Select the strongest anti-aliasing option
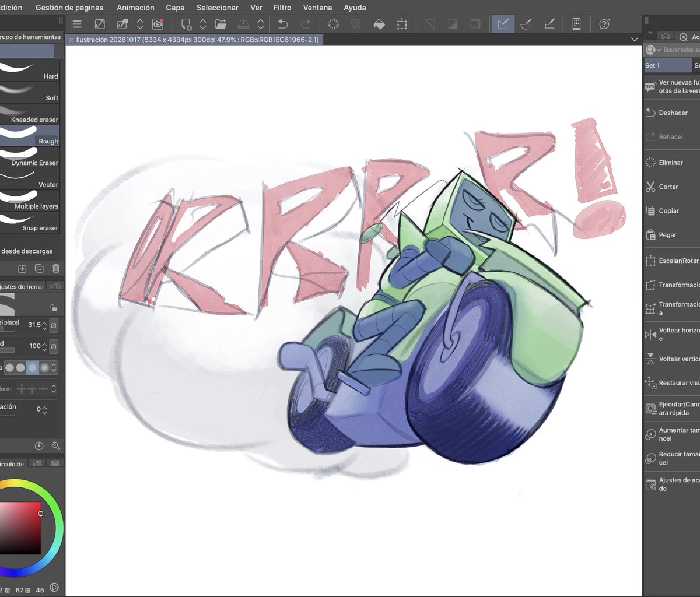The image size is (700, 597). click(44, 368)
